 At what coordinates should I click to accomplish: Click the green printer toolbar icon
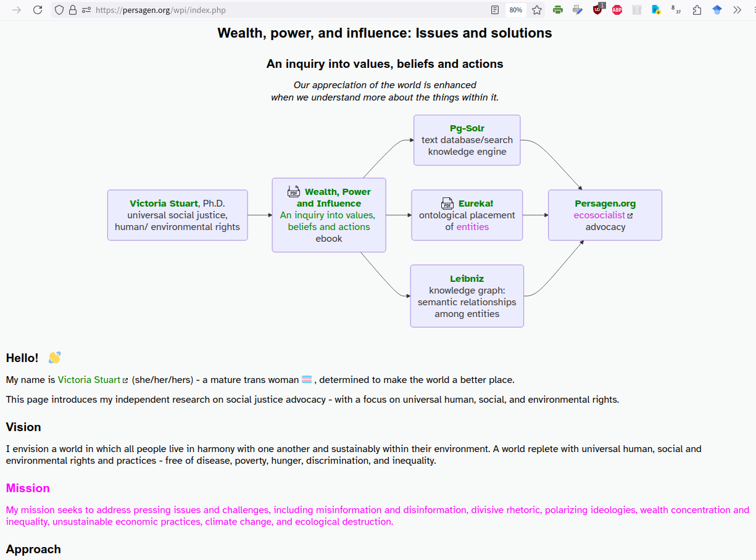(558, 10)
